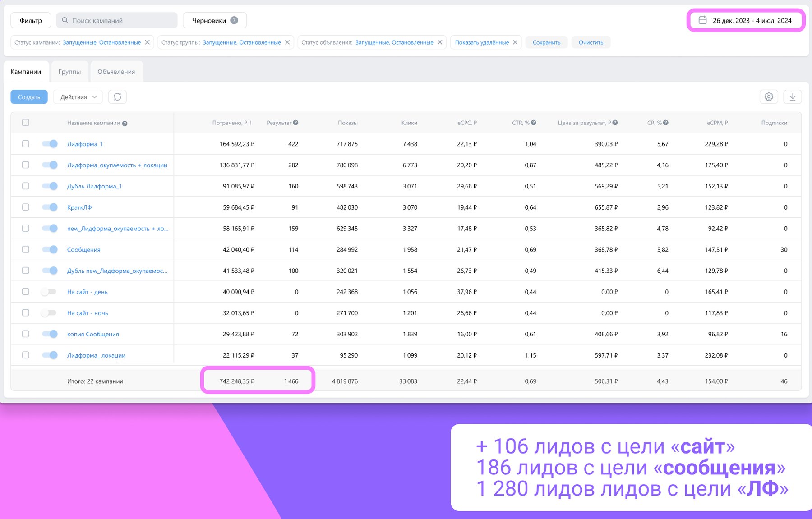
Task: Click the «Клики» column header
Action: point(409,123)
